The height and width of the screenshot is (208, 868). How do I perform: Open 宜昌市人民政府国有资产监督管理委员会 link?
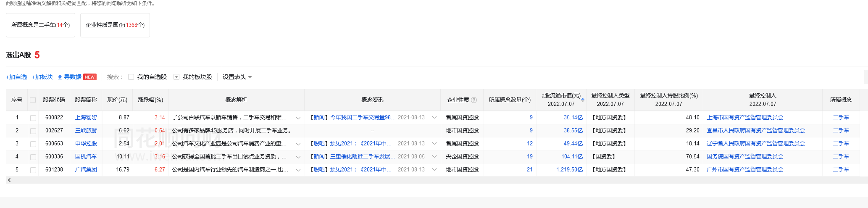pyautogui.click(x=756, y=131)
